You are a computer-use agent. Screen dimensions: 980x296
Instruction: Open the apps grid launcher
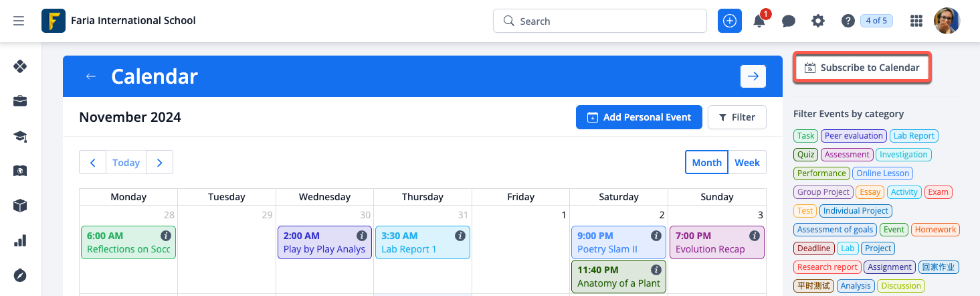pos(916,21)
